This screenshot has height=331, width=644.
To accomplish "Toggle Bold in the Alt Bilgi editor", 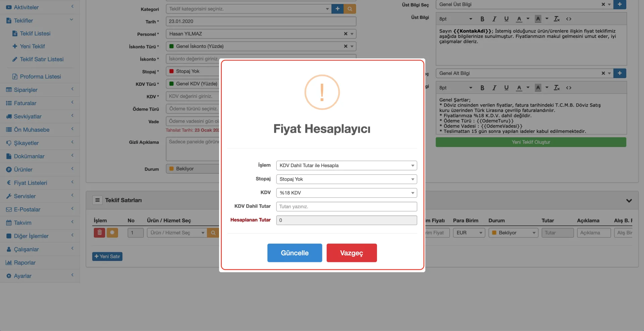I will [x=482, y=88].
